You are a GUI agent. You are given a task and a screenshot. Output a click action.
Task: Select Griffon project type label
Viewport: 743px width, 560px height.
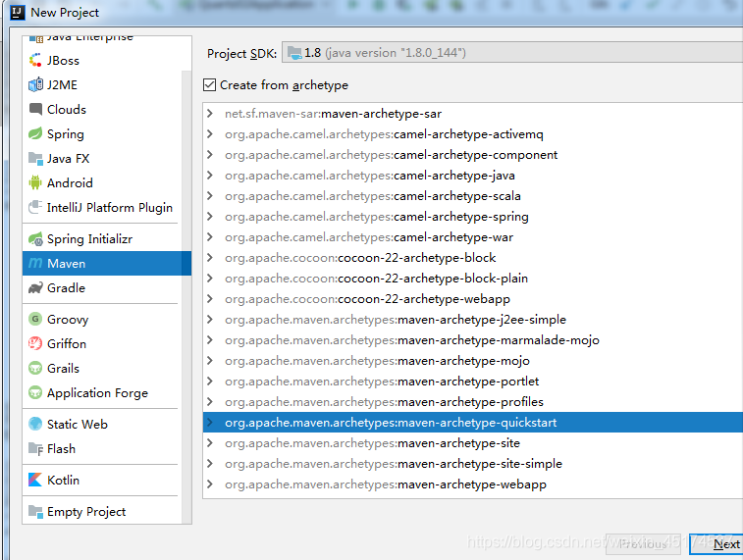click(67, 343)
